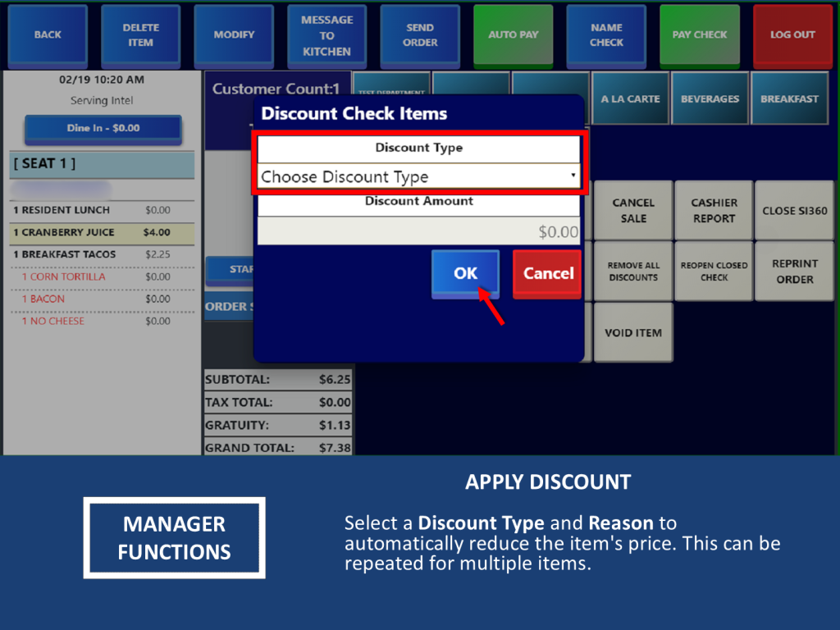Image resolution: width=840 pixels, height=630 pixels.
Task: Select the Breakfast category tab
Action: 789,99
